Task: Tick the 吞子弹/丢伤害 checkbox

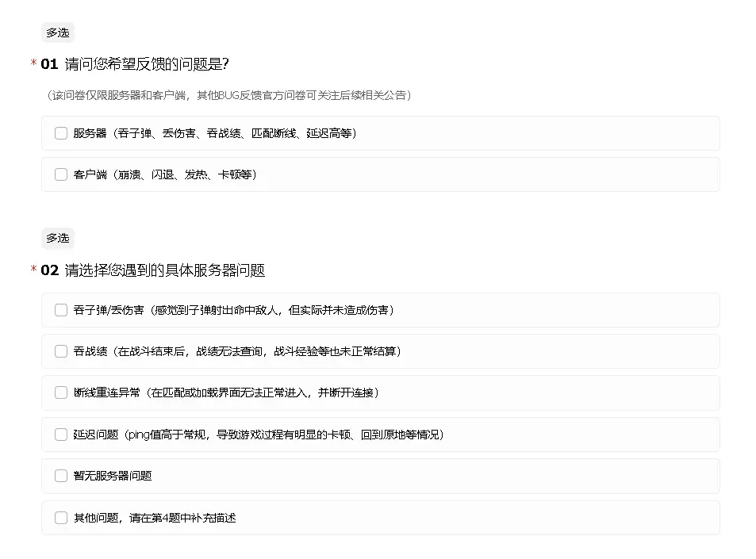Action: coord(61,310)
